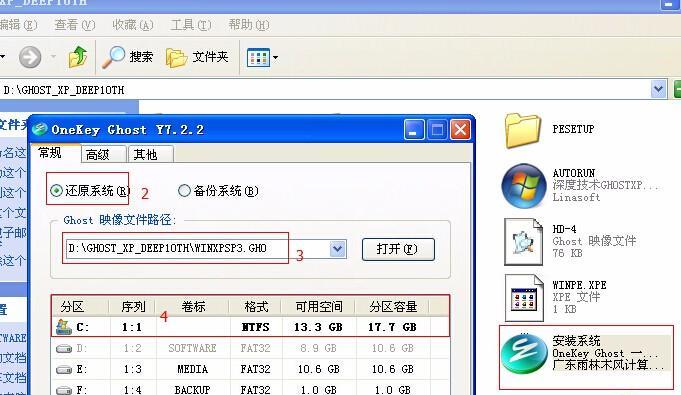Select the D: drive icon in partition list
Image resolution: width=681 pixels, height=395 pixels.
click(64, 349)
